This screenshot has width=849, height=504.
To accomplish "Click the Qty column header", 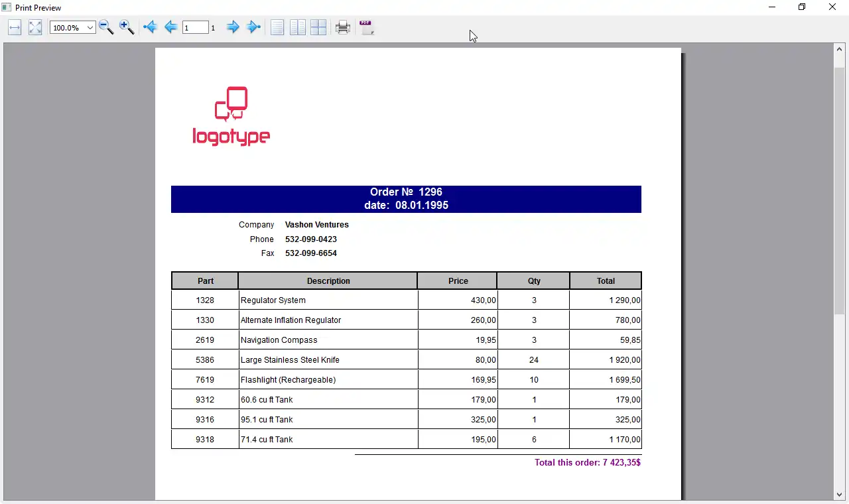I will pos(534,281).
